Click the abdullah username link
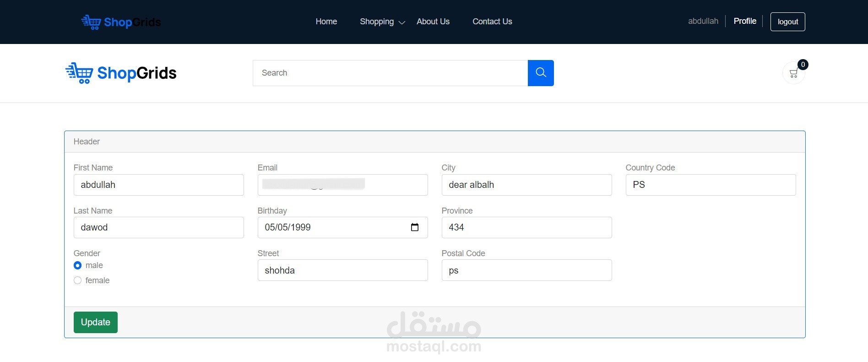Image resolution: width=868 pixels, height=362 pixels. (x=703, y=21)
